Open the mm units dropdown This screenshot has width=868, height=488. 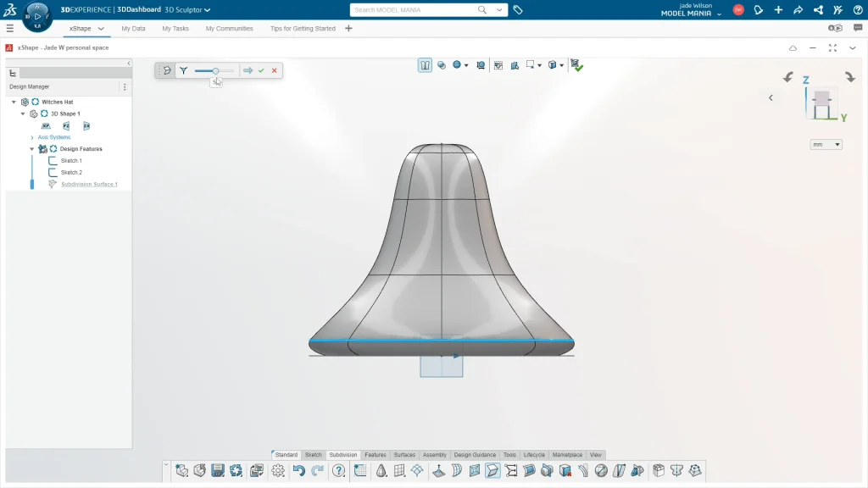click(x=826, y=145)
